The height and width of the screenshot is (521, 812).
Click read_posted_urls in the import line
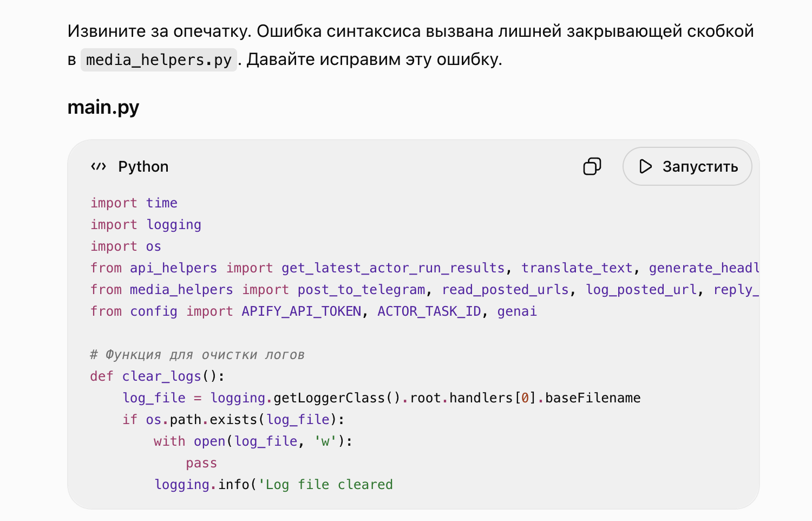point(506,290)
